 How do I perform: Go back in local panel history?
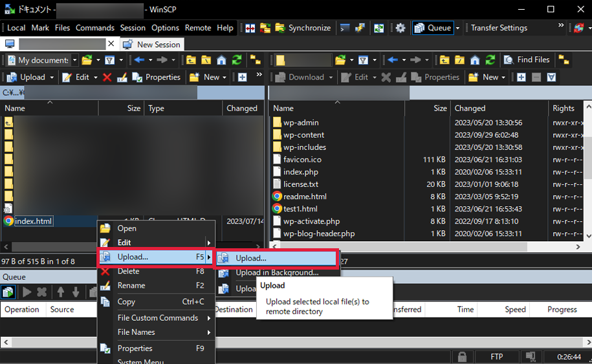pyautogui.click(x=139, y=60)
